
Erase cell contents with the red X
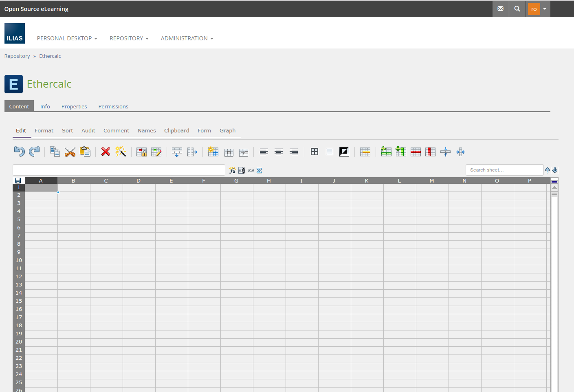[106, 151]
